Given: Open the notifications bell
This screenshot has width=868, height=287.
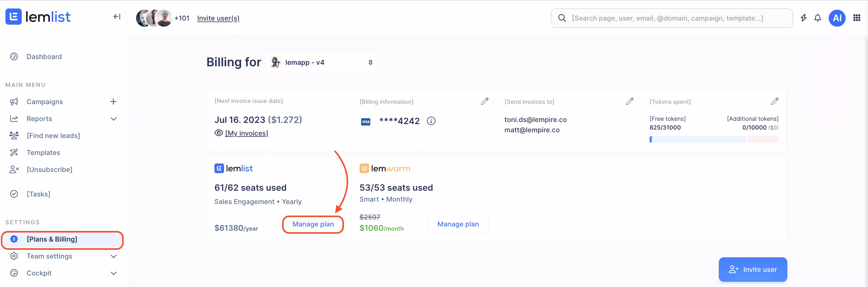Looking at the screenshot, I should [817, 18].
